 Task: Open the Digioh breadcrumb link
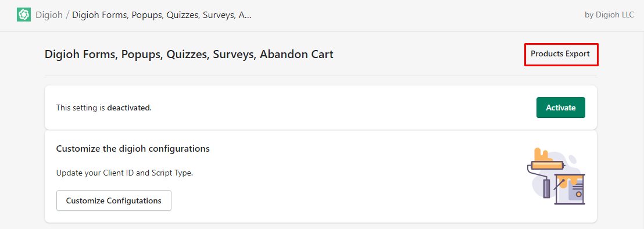49,15
